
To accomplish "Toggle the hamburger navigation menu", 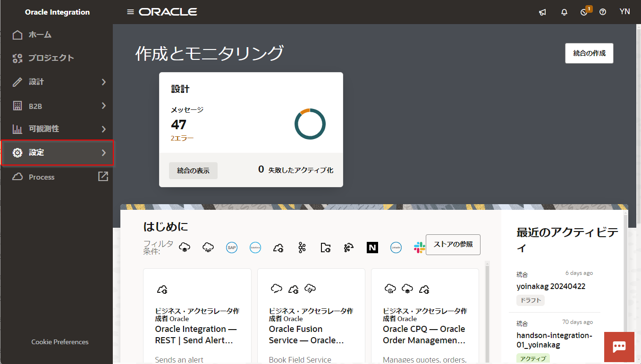I will pyautogui.click(x=131, y=12).
